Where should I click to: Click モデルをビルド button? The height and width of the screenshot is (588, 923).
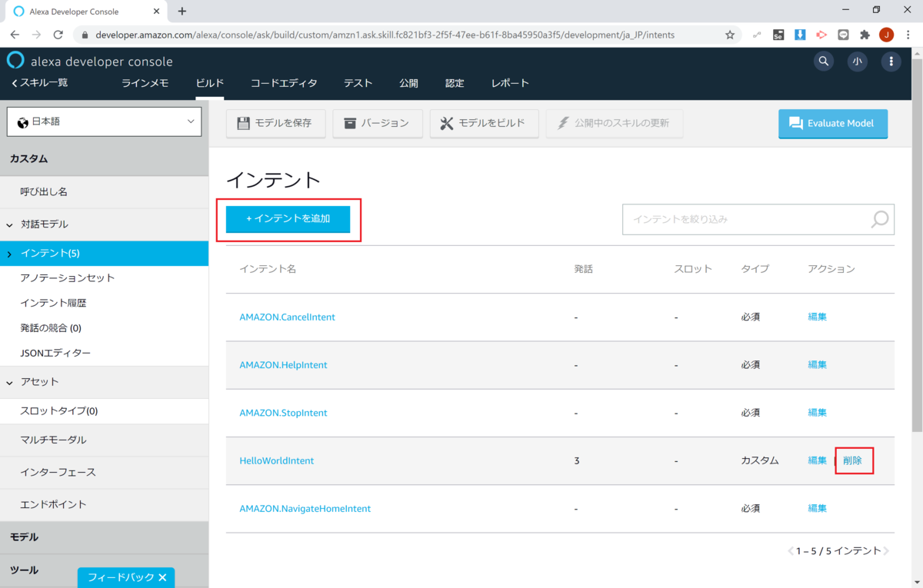483,123
